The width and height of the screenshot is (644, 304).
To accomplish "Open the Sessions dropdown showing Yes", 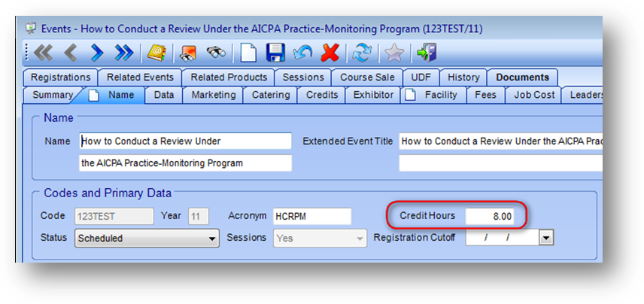I will point(320,239).
